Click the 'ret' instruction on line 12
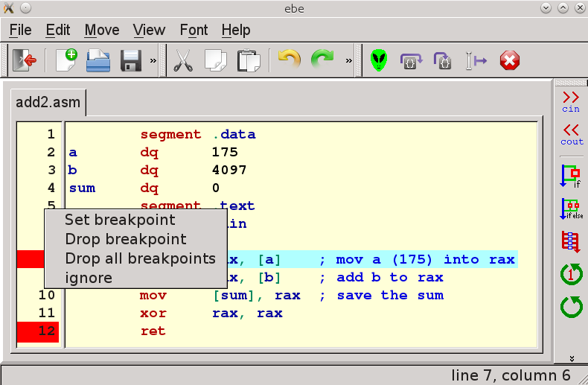This screenshot has width=588, height=385. 153,331
